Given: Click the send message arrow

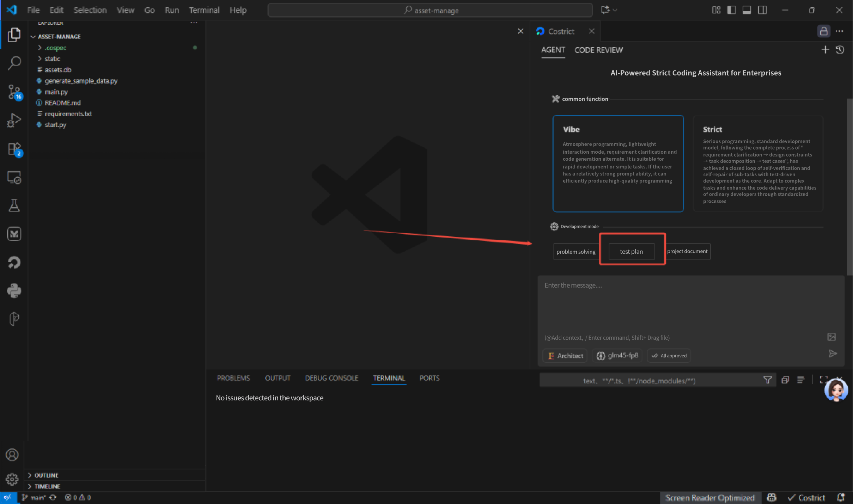Looking at the screenshot, I should tap(833, 354).
